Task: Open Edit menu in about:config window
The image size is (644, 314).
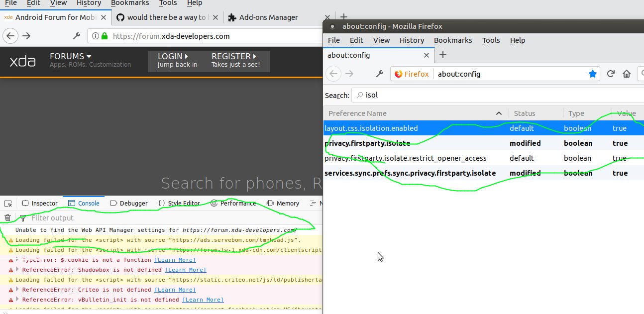Action: [356, 40]
